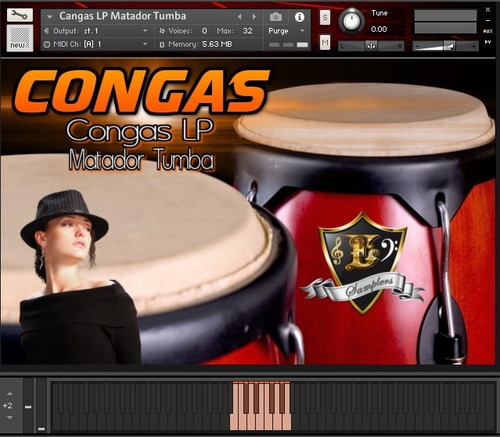The height and width of the screenshot is (437, 500).
Task: Play the last highlighted white key
Action: (x=287, y=422)
